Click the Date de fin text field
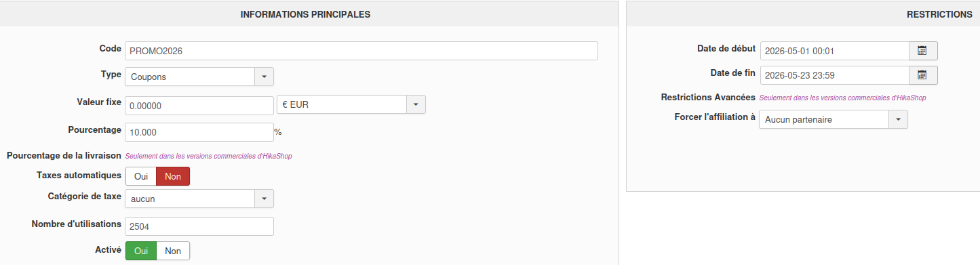Image resolution: width=980 pixels, height=265 pixels. point(834,75)
